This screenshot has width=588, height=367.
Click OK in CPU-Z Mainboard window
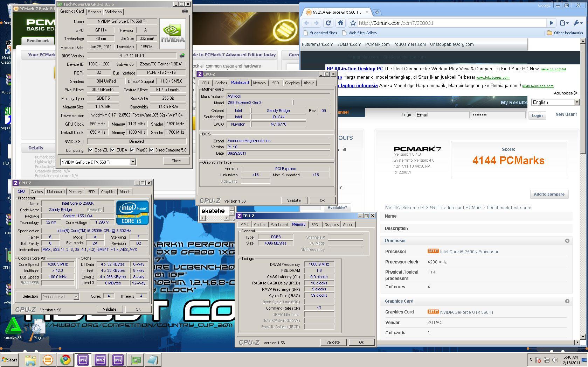coord(322,200)
